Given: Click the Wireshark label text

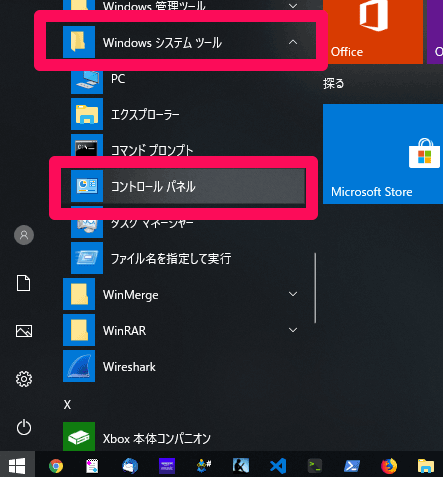Looking at the screenshot, I should 129,367.
